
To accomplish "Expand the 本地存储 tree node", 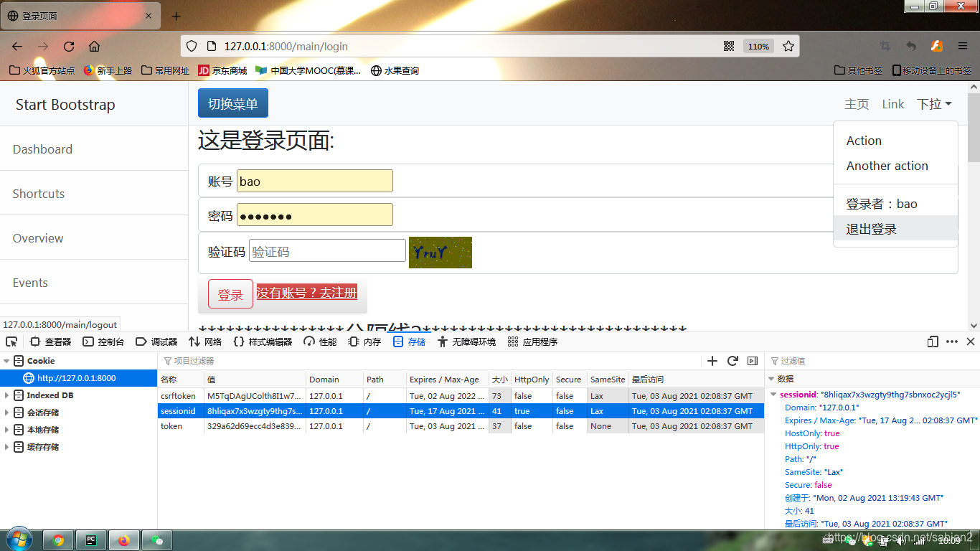I will [7, 430].
